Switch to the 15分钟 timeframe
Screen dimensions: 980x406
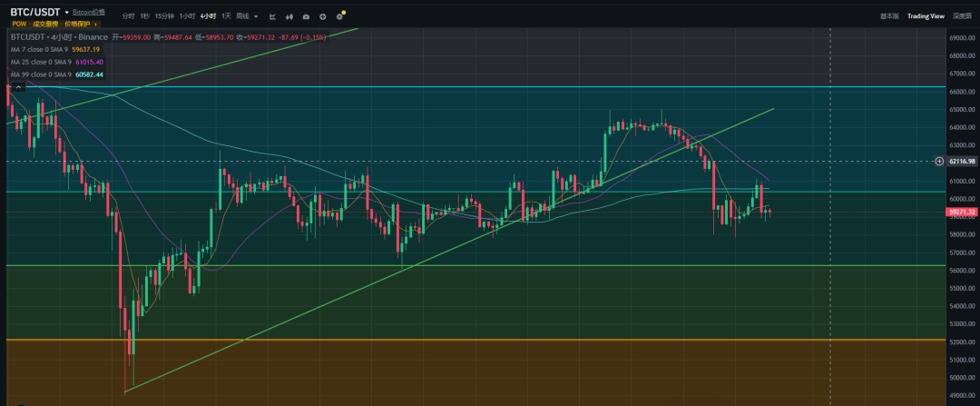coord(164,16)
